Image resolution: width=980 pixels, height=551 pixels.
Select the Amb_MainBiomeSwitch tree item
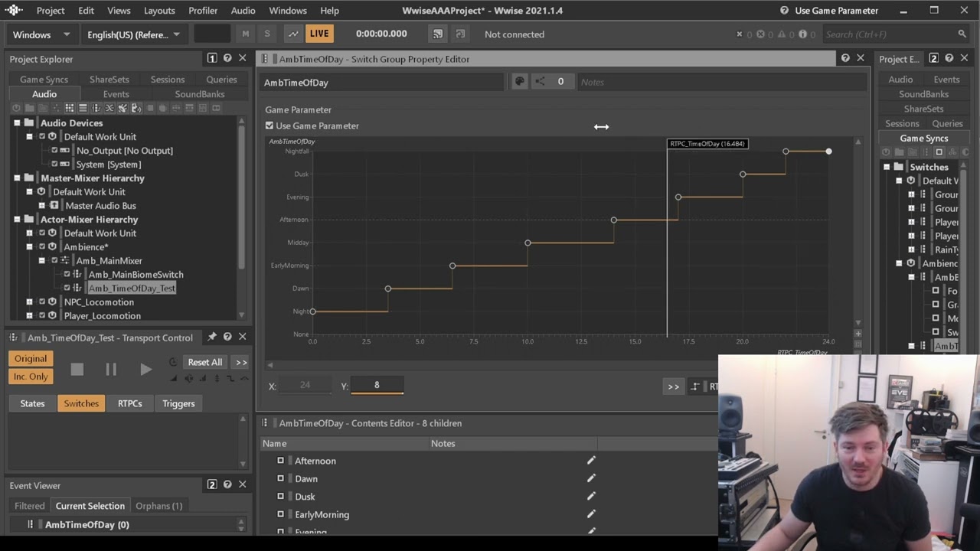pos(136,275)
